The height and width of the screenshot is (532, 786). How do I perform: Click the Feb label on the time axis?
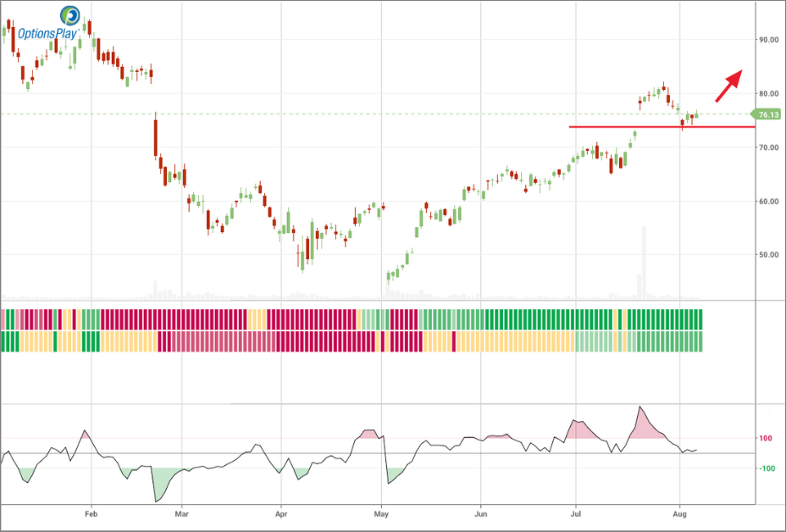[x=91, y=514]
